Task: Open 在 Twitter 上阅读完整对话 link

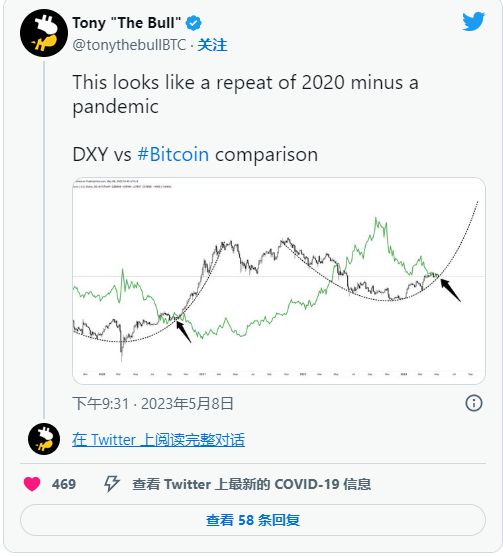Action: (x=158, y=440)
